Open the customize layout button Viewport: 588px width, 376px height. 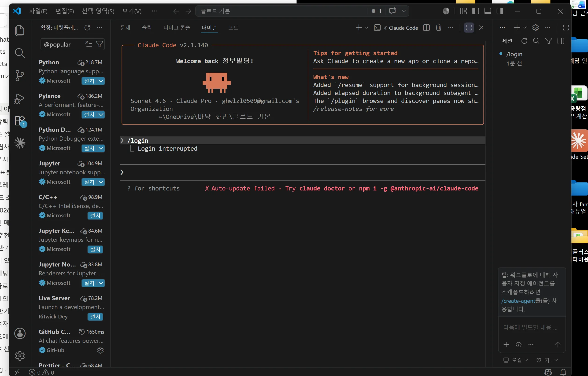point(463,11)
